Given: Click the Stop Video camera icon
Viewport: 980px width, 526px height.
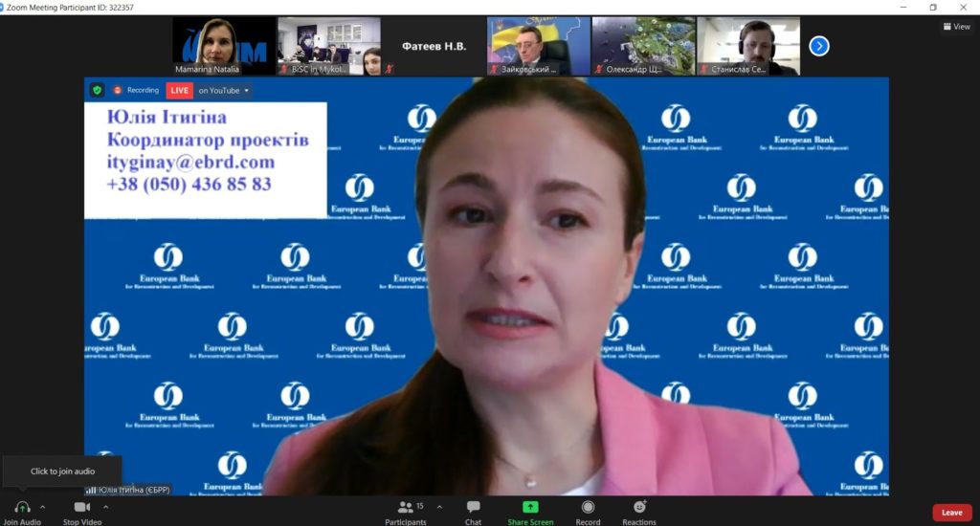Looking at the screenshot, I should 82,507.
